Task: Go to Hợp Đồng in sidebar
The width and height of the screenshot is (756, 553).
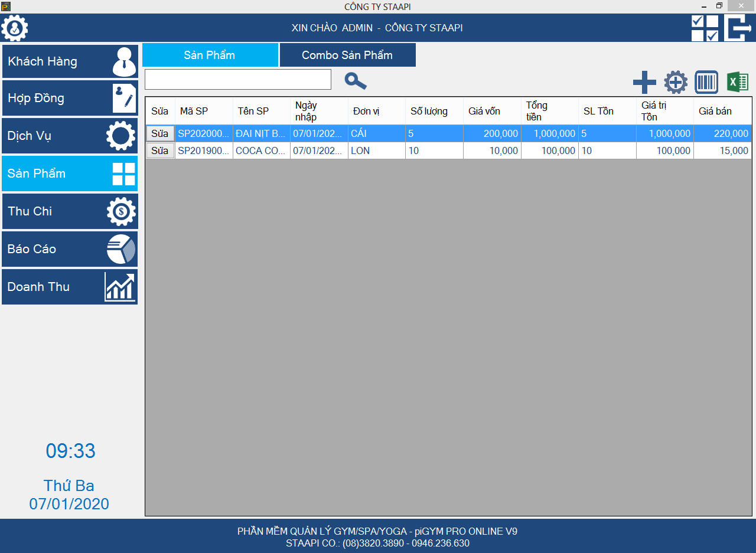Action: 70,98
